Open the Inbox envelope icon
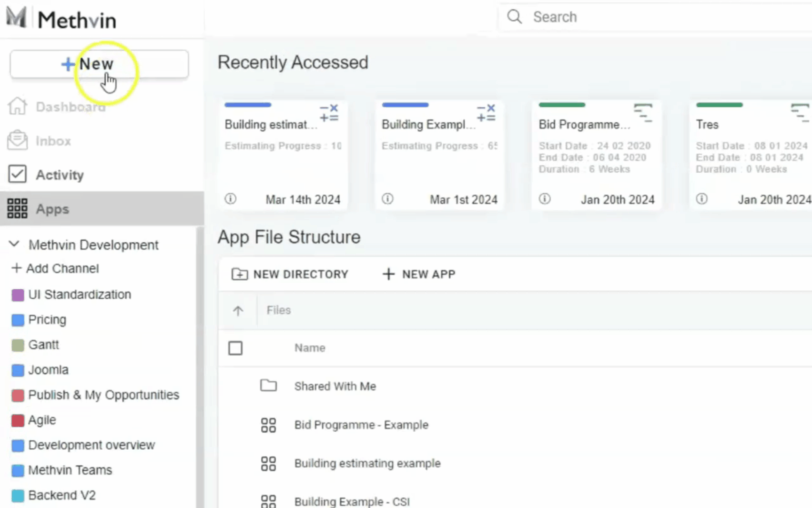This screenshot has height=508, width=812. [x=17, y=141]
